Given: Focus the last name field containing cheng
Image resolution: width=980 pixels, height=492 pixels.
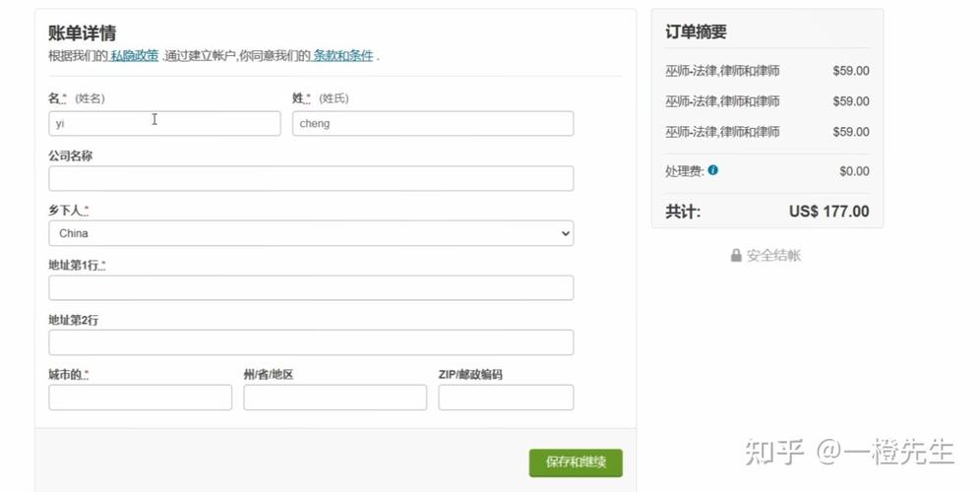Looking at the screenshot, I should tap(433, 123).
